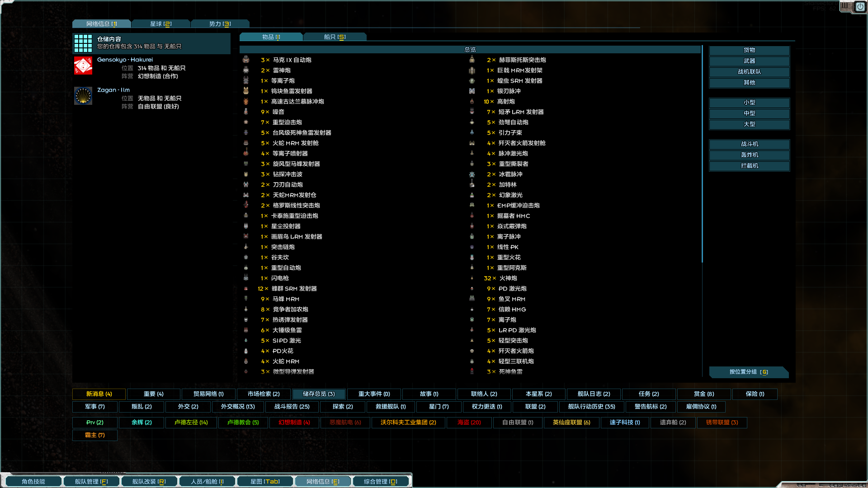
Task: Click the 雷神炮 weapon icon
Action: pos(246,70)
